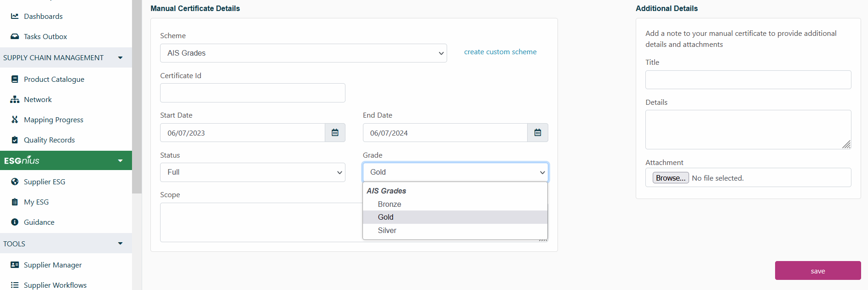Click the create custom scheme link
868x290 pixels.
(x=500, y=52)
